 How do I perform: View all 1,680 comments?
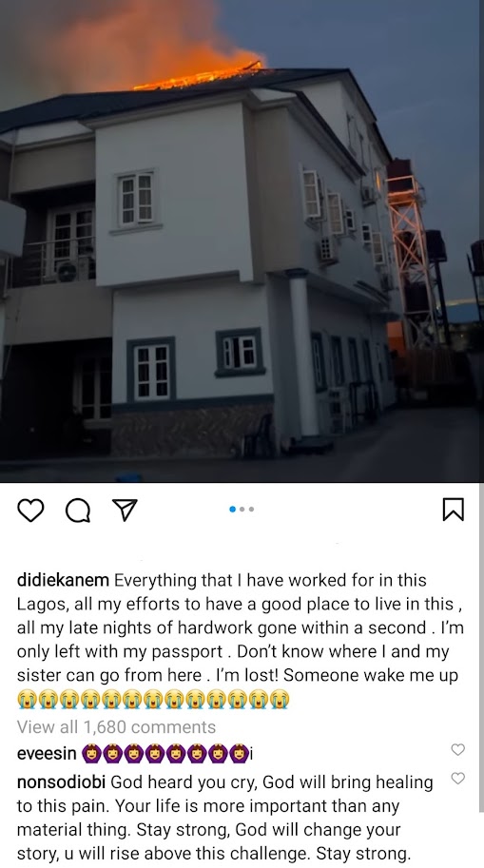[116, 727]
